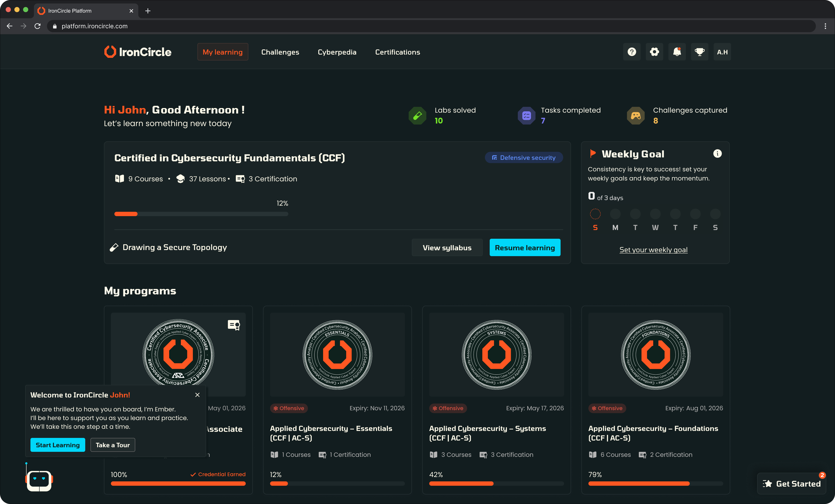Click certificate icon on first program card
The width and height of the screenshot is (835, 504).
point(234,325)
